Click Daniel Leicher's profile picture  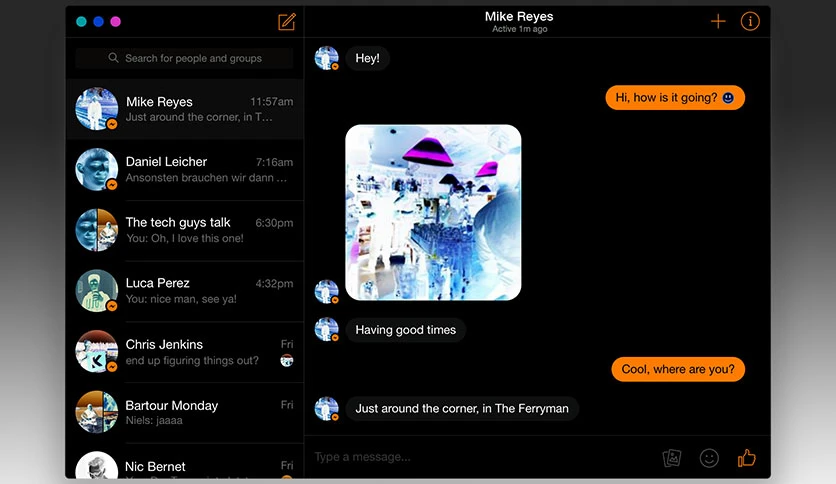(x=97, y=170)
